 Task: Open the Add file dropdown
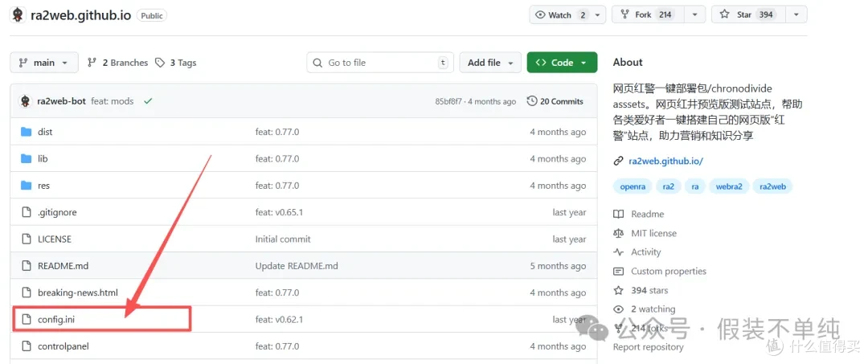(x=490, y=63)
